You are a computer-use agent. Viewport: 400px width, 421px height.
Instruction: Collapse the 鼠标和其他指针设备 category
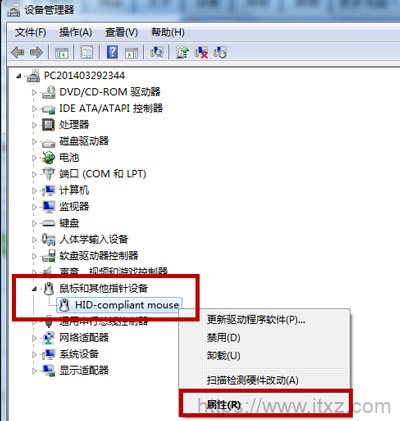click(x=34, y=289)
